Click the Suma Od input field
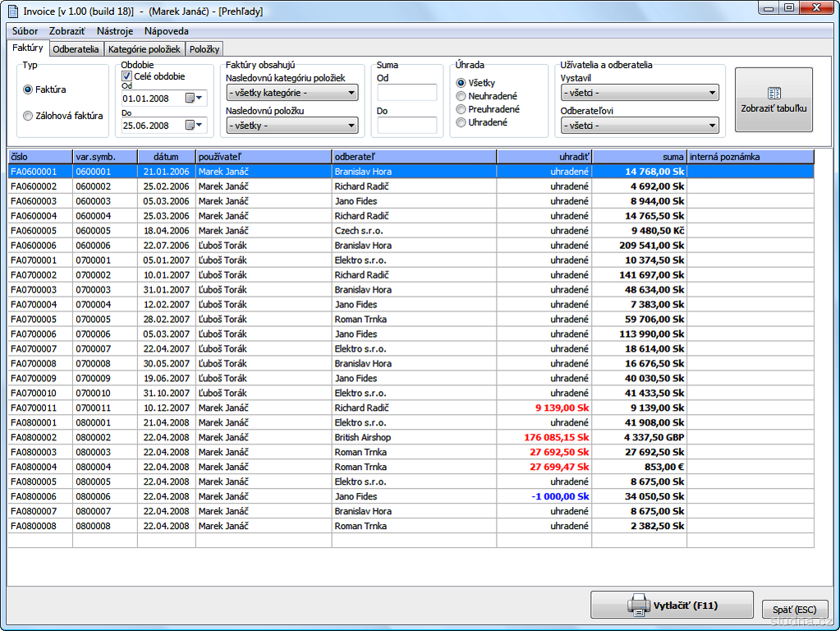840x631 pixels. (x=407, y=92)
